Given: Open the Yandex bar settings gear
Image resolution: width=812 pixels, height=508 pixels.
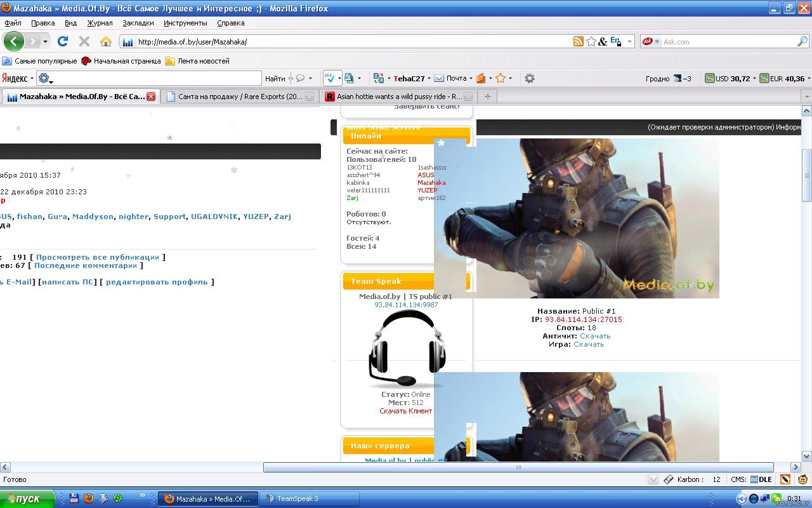Looking at the screenshot, I should click(530, 78).
